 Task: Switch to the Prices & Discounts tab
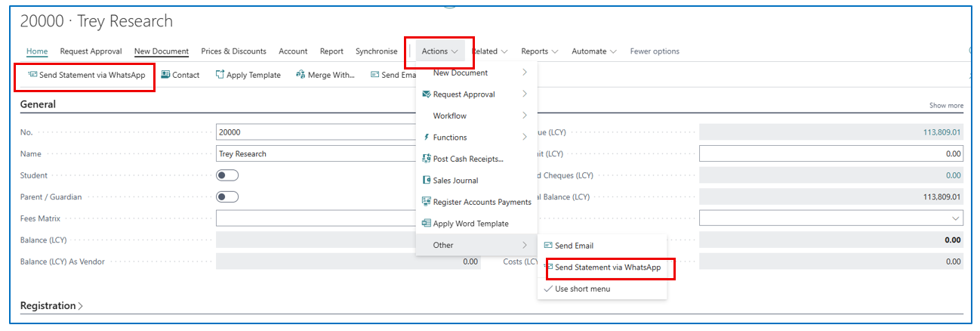coord(233,51)
